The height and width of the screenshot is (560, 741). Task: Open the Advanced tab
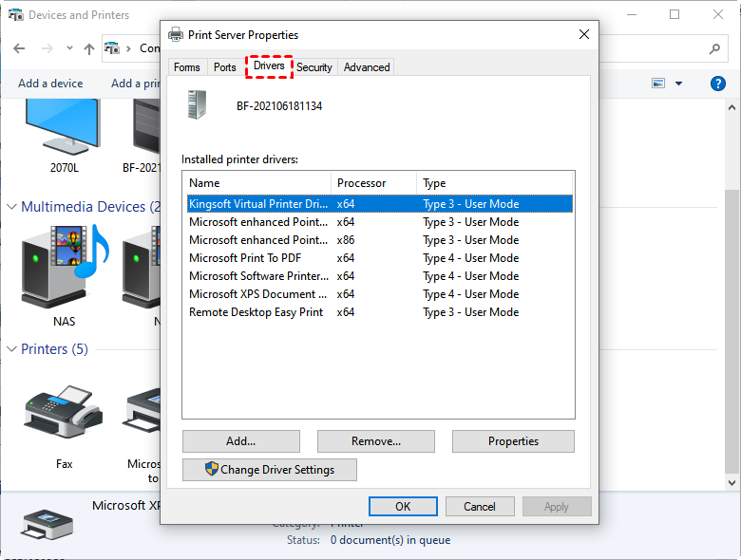tap(367, 67)
